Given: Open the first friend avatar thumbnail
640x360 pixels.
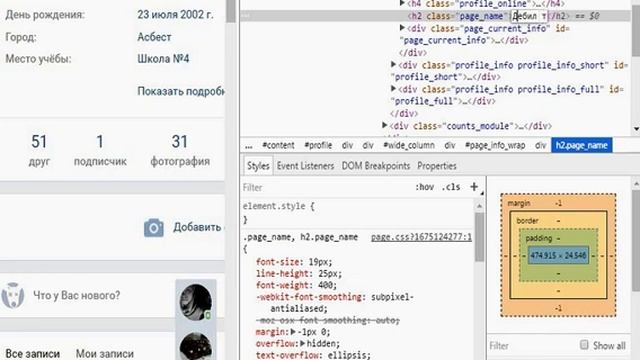Looking at the screenshot, I should (x=196, y=302).
